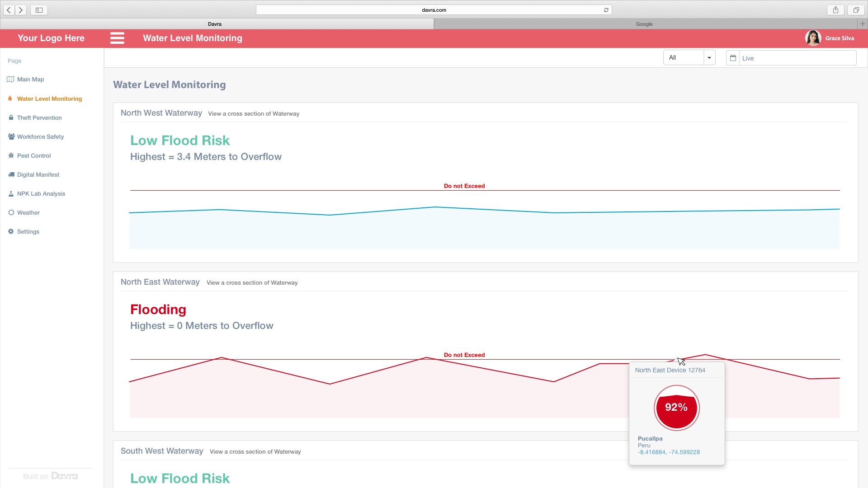The width and height of the screenshot is (868, 488).
Task: Open Pest Control page
Action: coord(34,155)
